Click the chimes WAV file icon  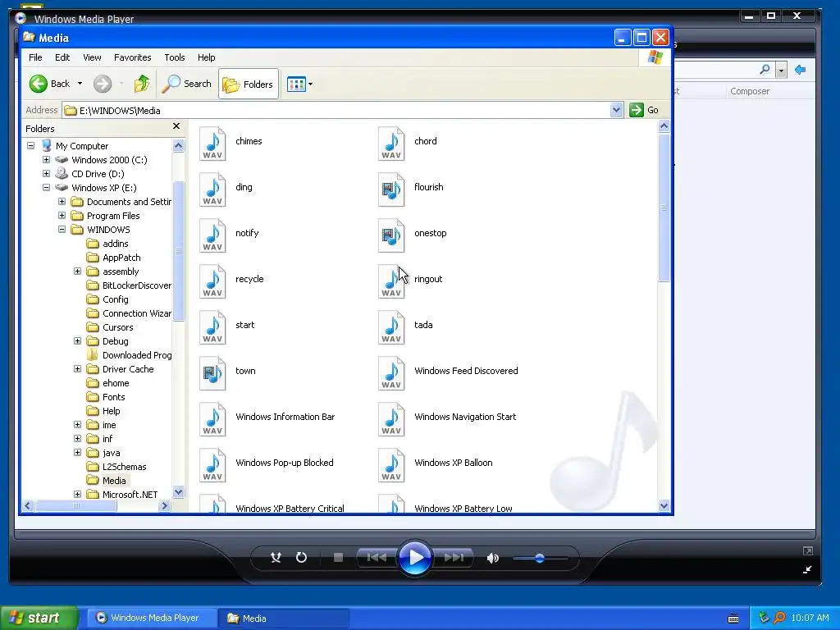click(212, 144)
